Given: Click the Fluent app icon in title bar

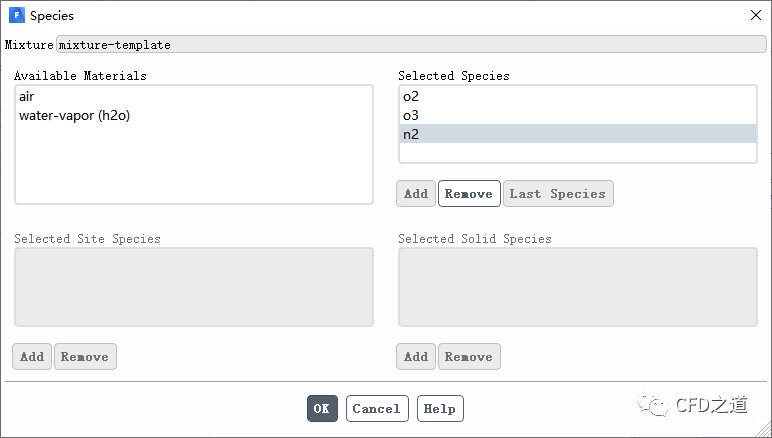Looking at the screenshot, I should tap(16, 15).
